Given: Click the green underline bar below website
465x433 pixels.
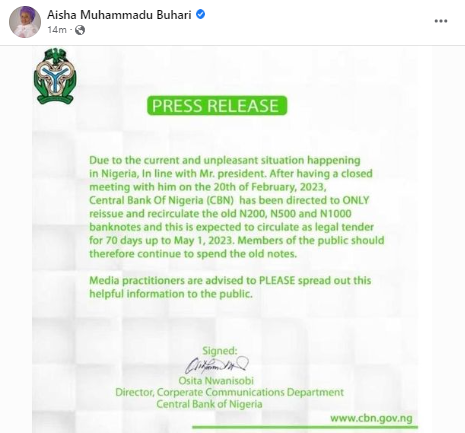Looking at the screenshot, I should (x=305, y=427).
